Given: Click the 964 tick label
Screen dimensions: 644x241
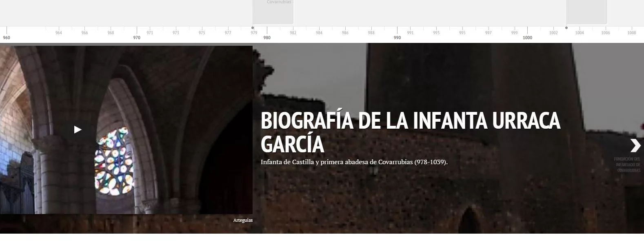Looking at the screenshot, I should [x=58, y=33].
